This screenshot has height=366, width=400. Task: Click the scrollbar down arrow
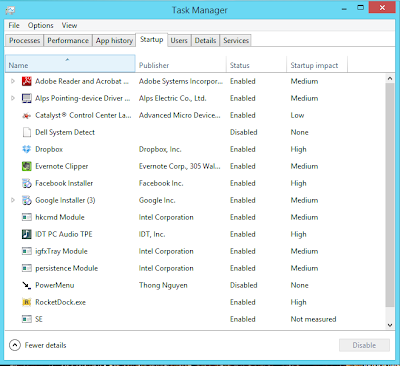coord(390,325)
